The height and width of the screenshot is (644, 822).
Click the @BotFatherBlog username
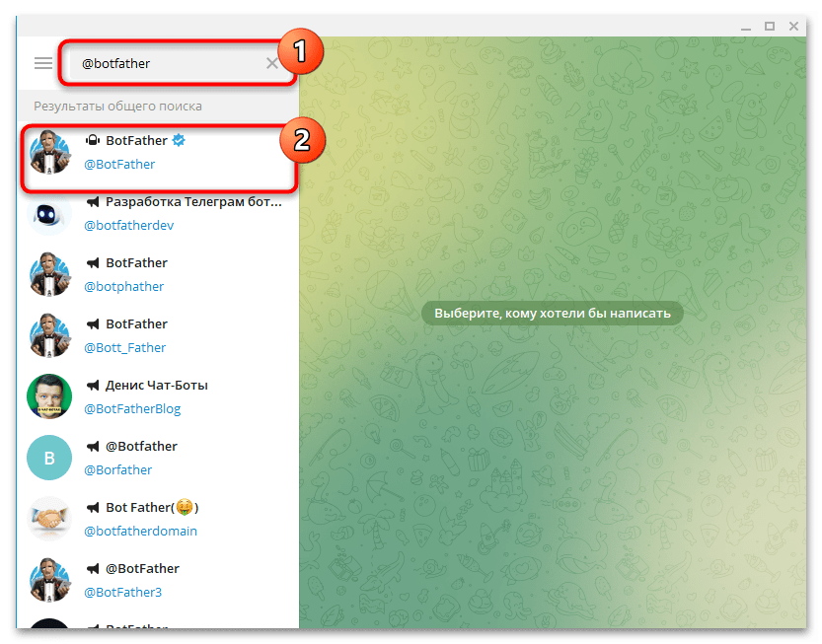[132, 408]
